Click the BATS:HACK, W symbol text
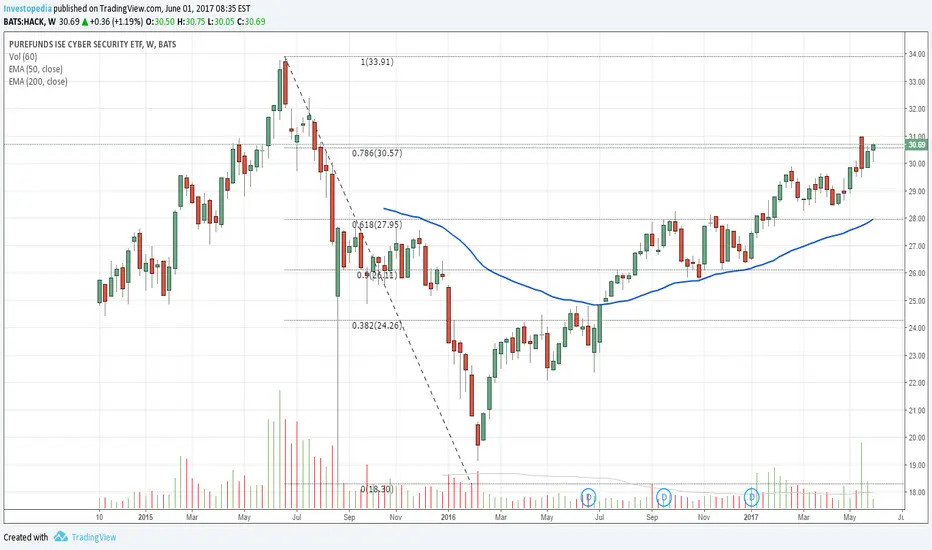The width and height of the screenshot is (932, 550). click(x=30, y=22)
